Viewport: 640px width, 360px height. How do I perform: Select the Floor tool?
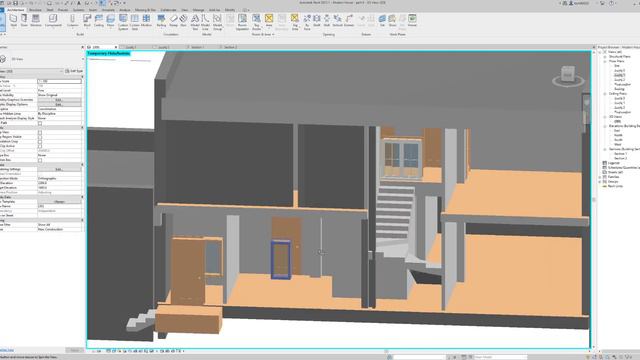tap(111, 20)
